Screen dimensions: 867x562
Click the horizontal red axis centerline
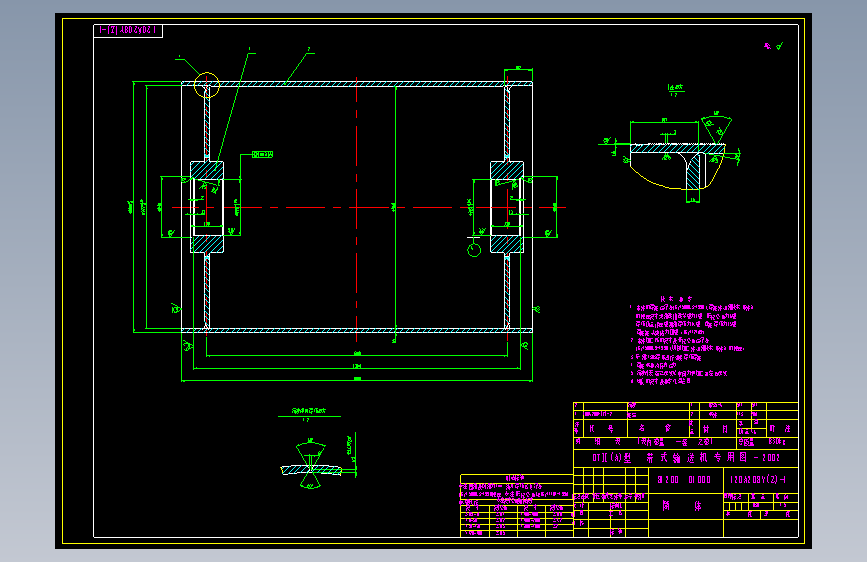(x=368, y=207)
